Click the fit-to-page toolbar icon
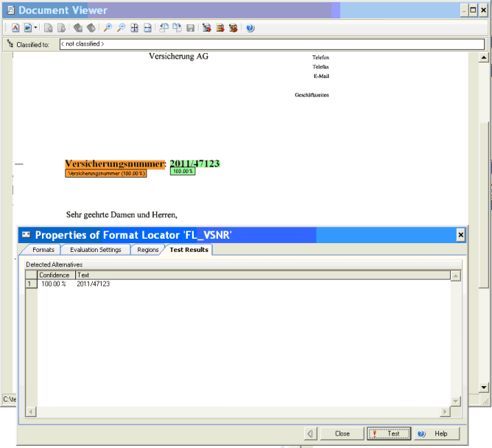The image size is (492, 448). click(134, 28)
